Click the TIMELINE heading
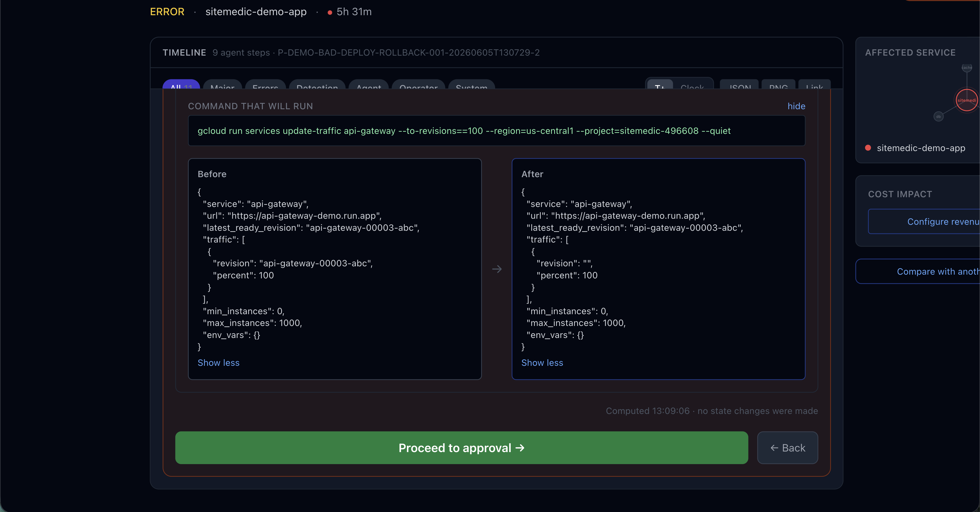This screenshot has width=980, height=512. tap(184, 52)
